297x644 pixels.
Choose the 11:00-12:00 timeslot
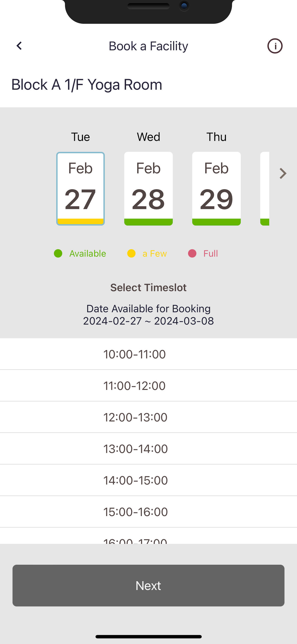point(148,386)
